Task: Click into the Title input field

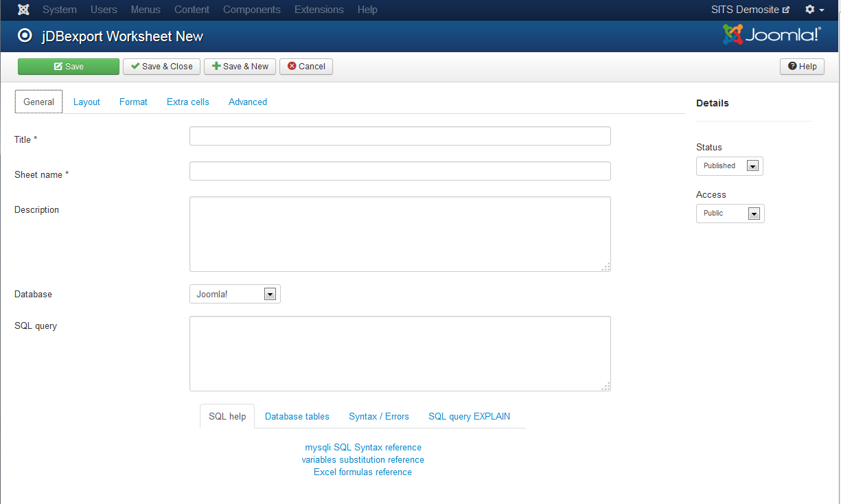Action: tap(400, 136)
